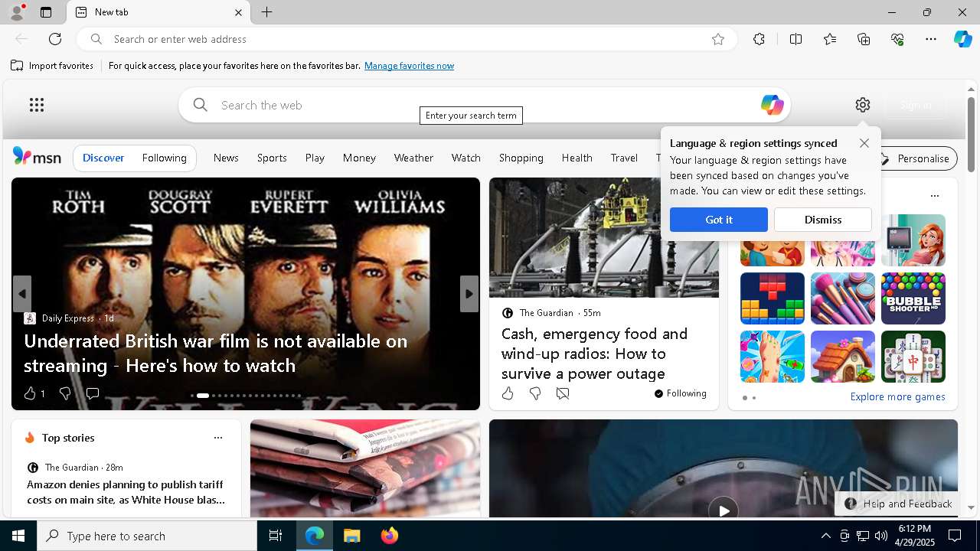The width and height of the screenshot is (980, 551).
Task: Open Help and Feedback
Action: (x=899, y=504)
